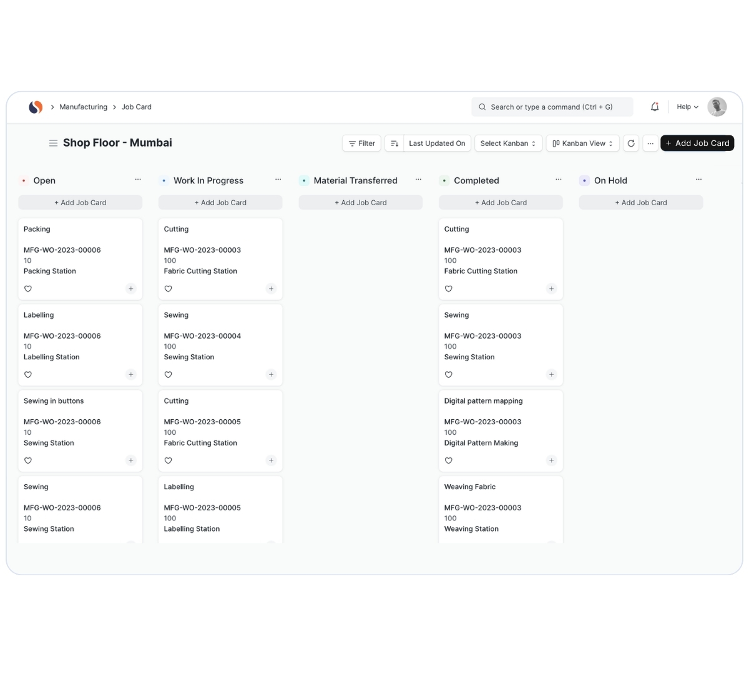This screenshot has height=700, width=749.
Task: Navigate to Job Card breadcrumb
Action: [x=136, y=107]
